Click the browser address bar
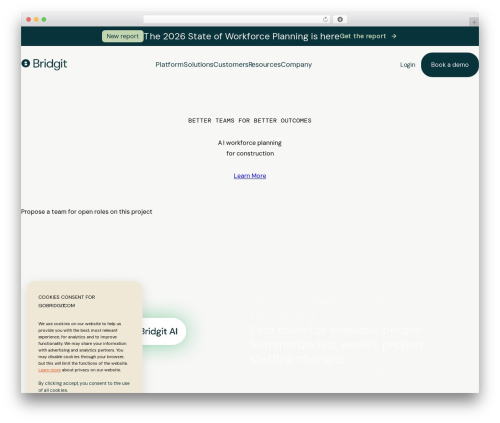500x423 pixels. click(x=237, y=19)
